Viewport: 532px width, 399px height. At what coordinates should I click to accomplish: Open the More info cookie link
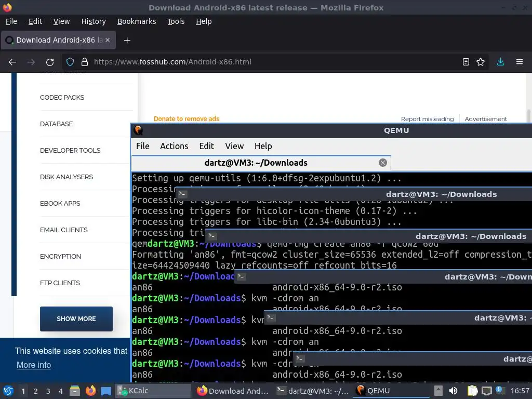click(34, 365)
